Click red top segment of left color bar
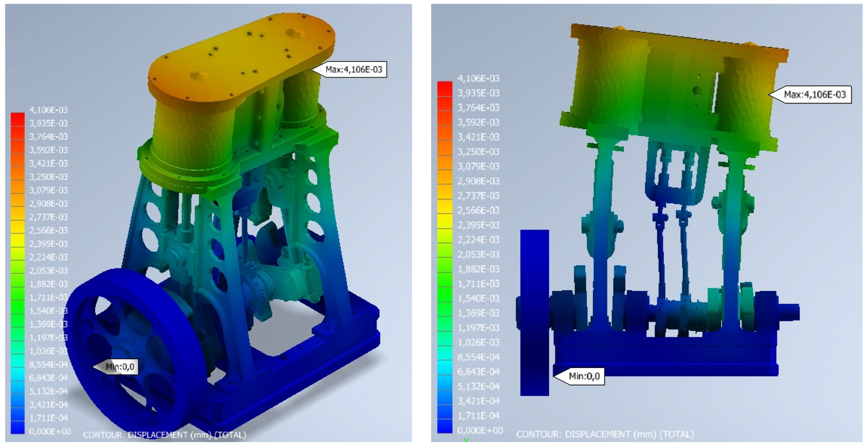Image resolution: width=868 pixels, height=447 pixels. coord(18,119)
